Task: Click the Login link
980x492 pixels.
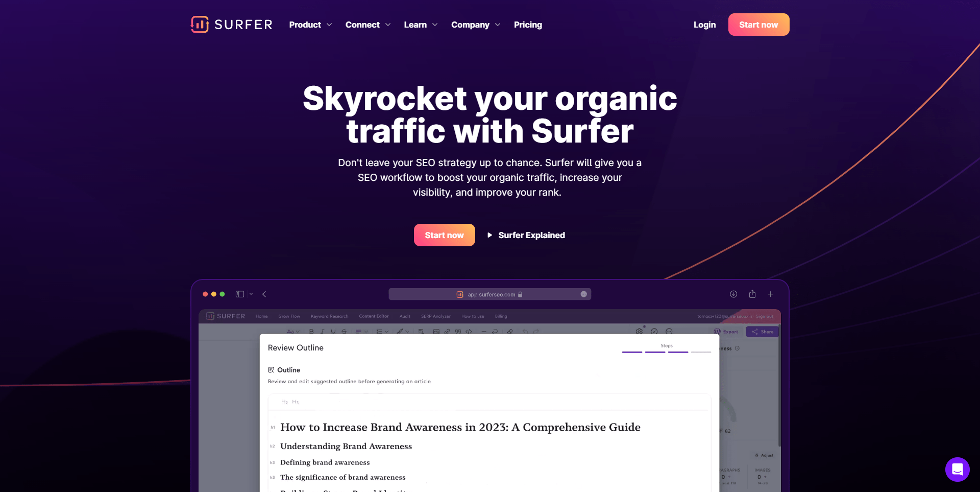Action: pyautogui.click(x=704, y=25)
